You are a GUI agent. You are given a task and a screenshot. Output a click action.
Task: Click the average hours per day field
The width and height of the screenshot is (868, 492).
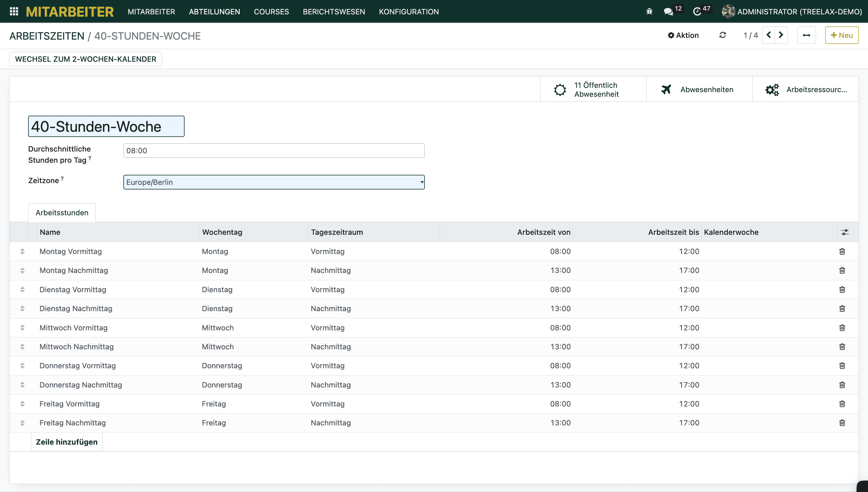point(274,151)
